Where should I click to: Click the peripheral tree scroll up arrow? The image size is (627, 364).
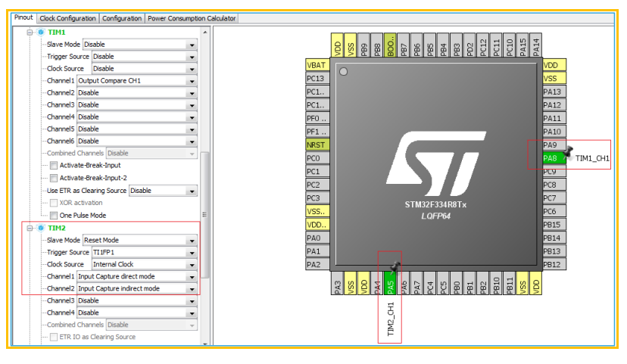[205, 32]
